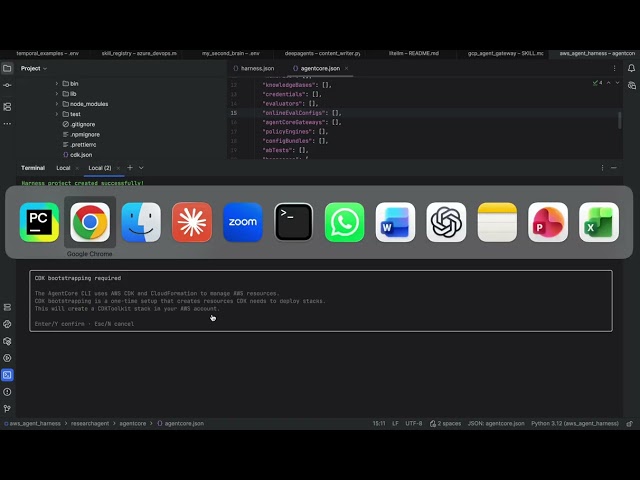Jump to next highlighted problem arrow
Screen dimensions: 640x480
pyautogui.click(x=618, y=83)
